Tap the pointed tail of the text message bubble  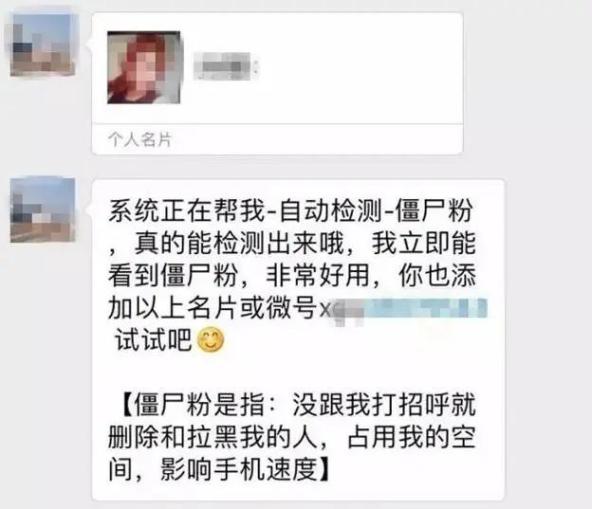pos(90,208)
